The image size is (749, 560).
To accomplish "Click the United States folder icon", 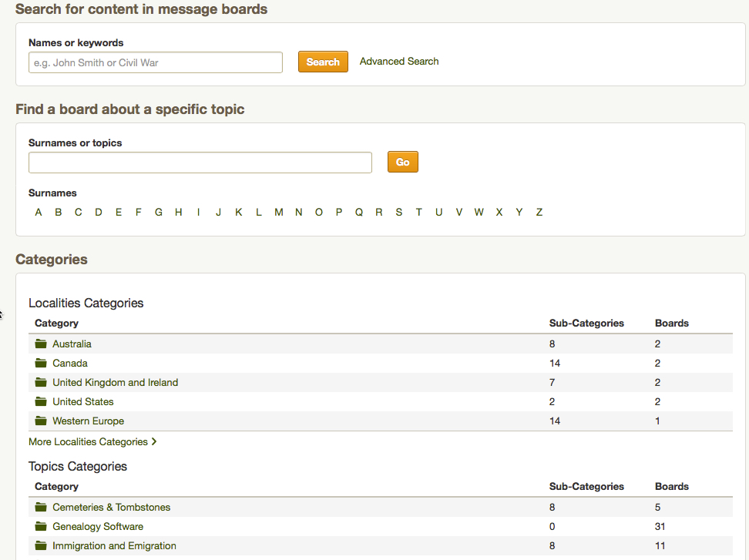I will 41,401.
